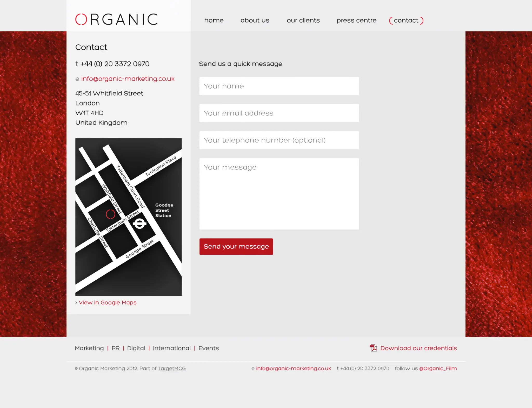Open the View in Google Maps link
This screenshot has width=532, height=408.
[108, 302]
